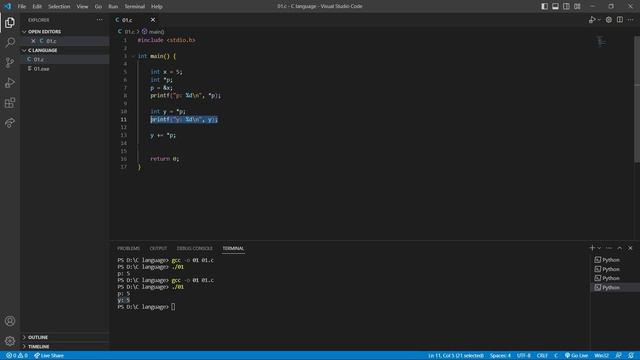
Task: Maximize the terminal panel size
Action: [x=620, y=248]
